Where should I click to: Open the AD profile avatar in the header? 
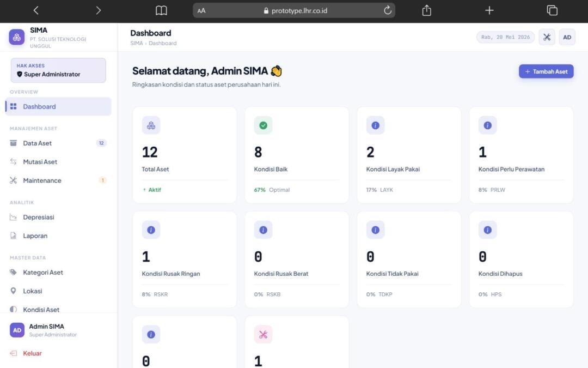(x=567, y=37)
